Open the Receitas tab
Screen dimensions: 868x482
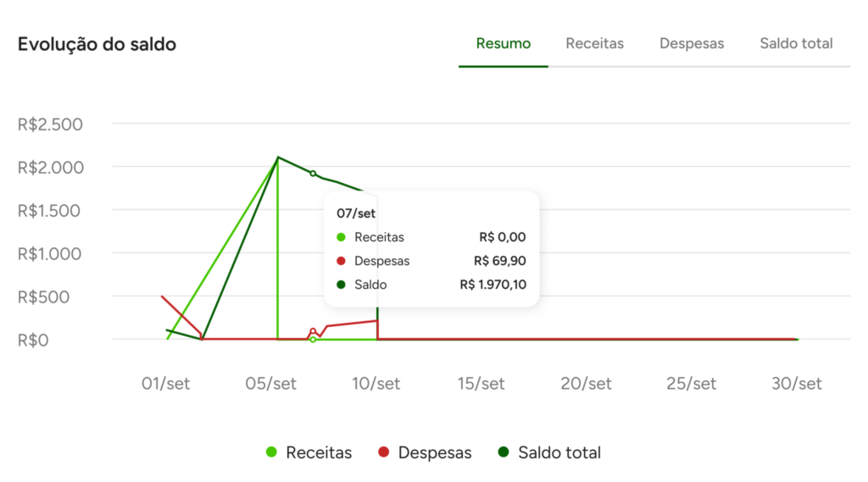coord(594,43)
